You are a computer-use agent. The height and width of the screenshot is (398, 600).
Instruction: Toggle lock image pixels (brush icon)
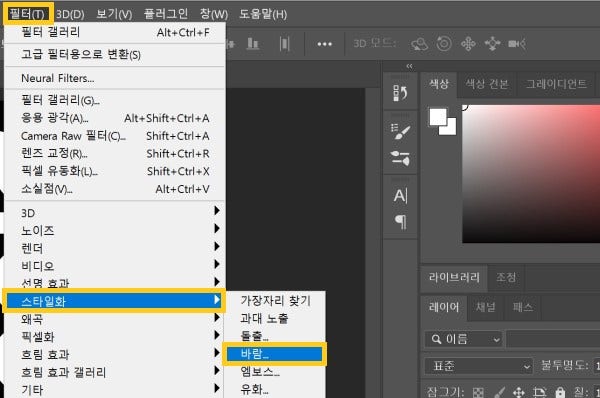pyautogui.click(x=499, y=392)
